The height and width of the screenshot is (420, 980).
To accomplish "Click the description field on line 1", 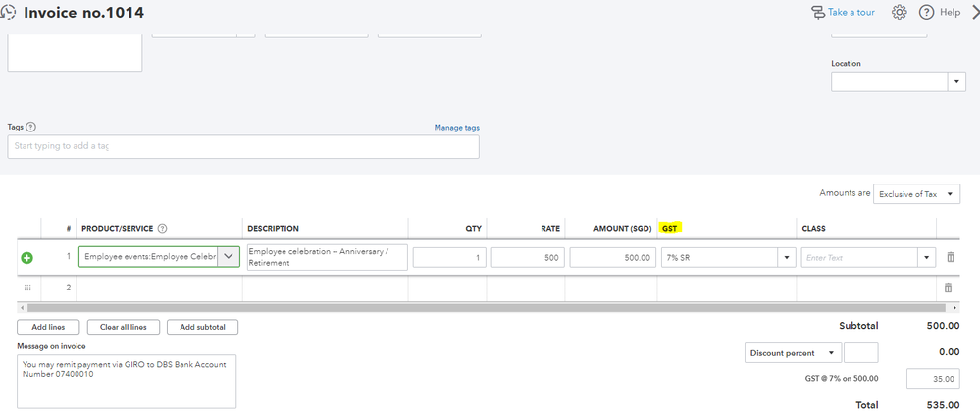I will pos(328,257).
